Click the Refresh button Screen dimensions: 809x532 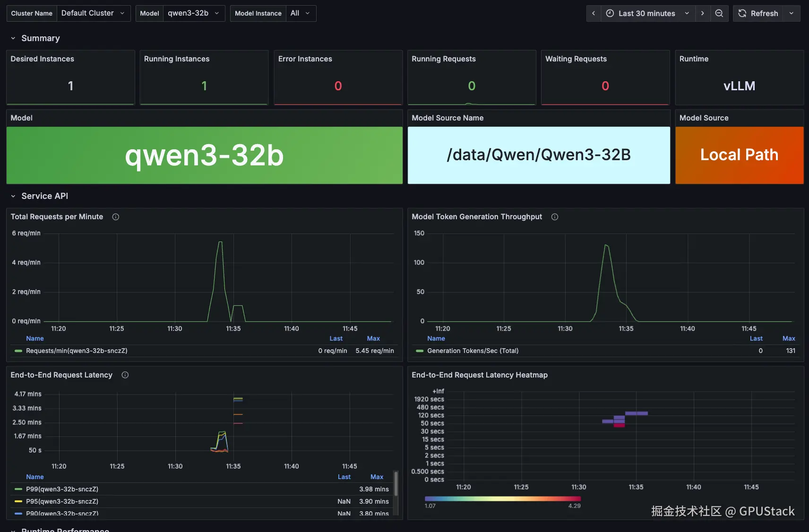coord(758,13)
